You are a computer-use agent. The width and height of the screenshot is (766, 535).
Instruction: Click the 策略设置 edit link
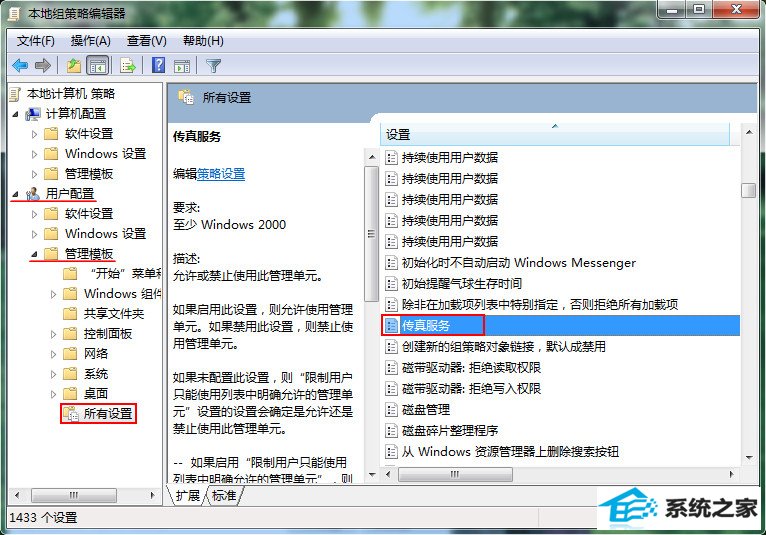221,174
